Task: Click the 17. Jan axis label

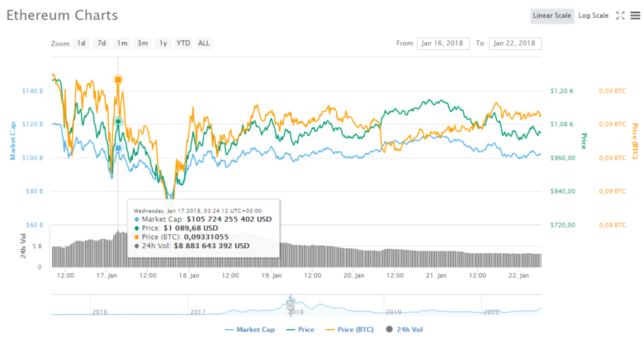Action: pos(107,276)
